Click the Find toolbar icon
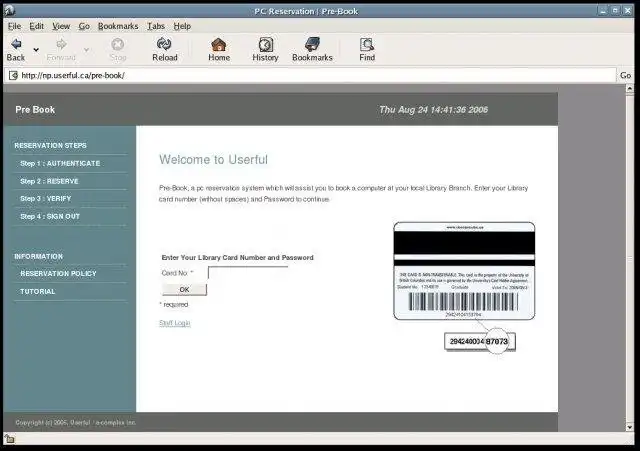 click(x=367, y=44)
